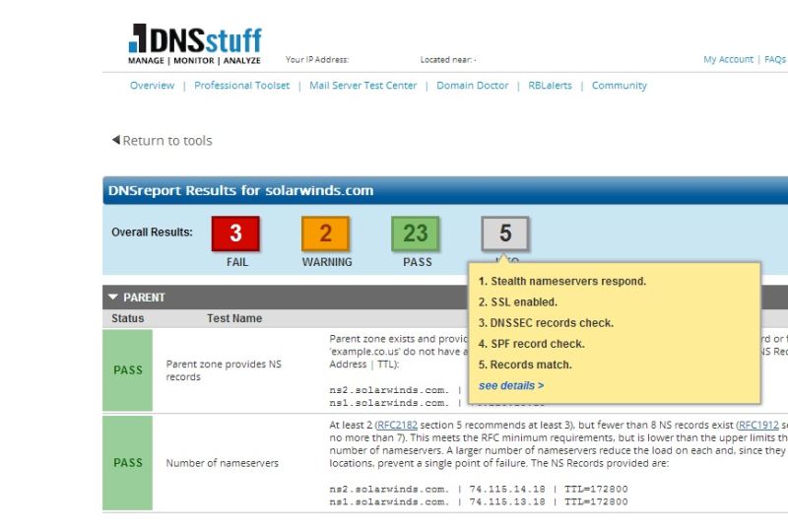Select 'DNSSEC records check.' tooltip item
This screenshot has width=788, height=532.
pos(546,323)
